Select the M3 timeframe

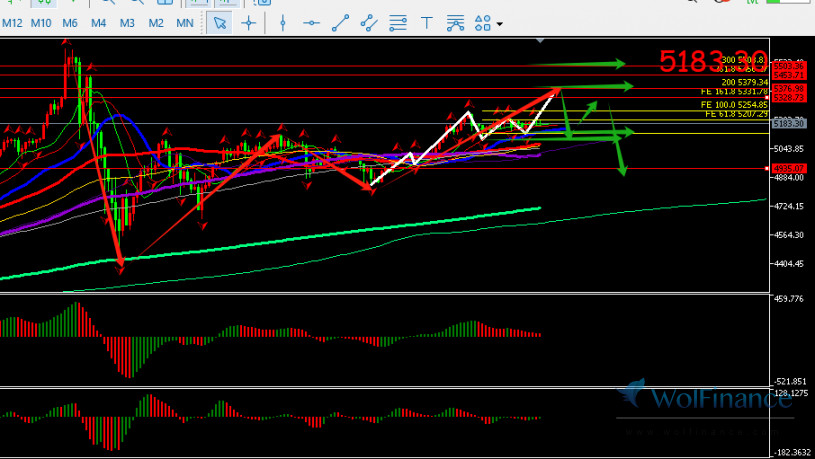(x=127, y=22)
